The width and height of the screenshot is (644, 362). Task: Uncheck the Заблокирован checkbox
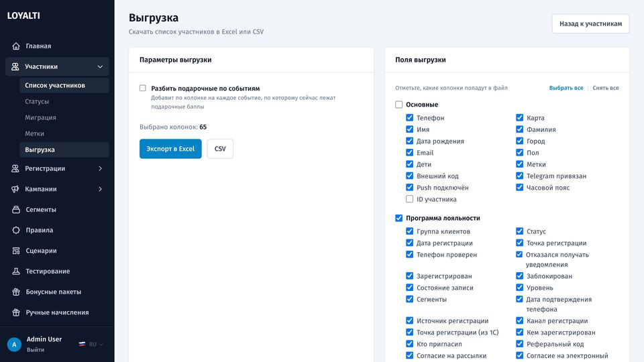point(519,276)
